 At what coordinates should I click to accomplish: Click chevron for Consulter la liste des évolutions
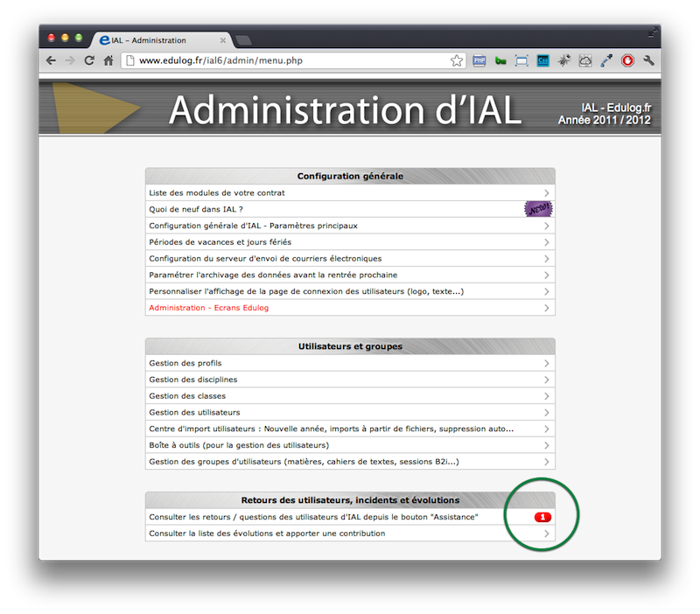[x=546, y=534]
